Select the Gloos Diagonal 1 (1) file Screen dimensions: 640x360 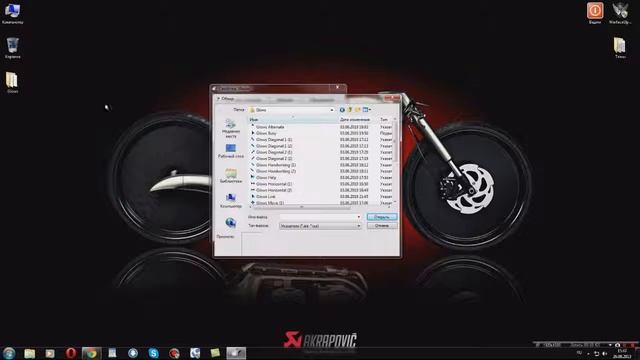click(x=273, y=140)
